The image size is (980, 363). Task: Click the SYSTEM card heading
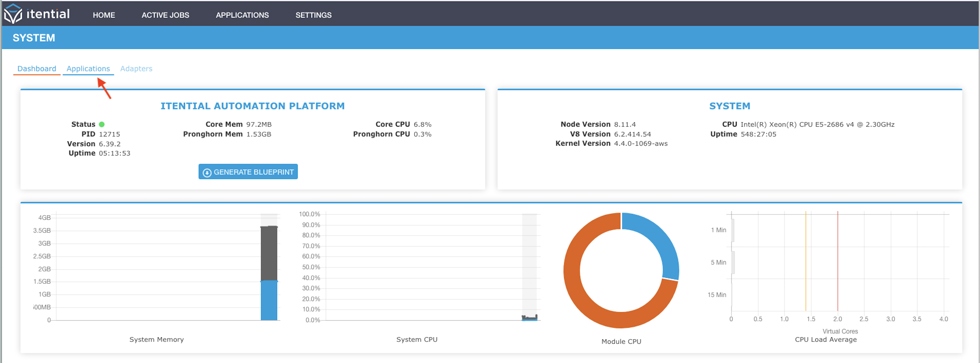coord(730,106)
